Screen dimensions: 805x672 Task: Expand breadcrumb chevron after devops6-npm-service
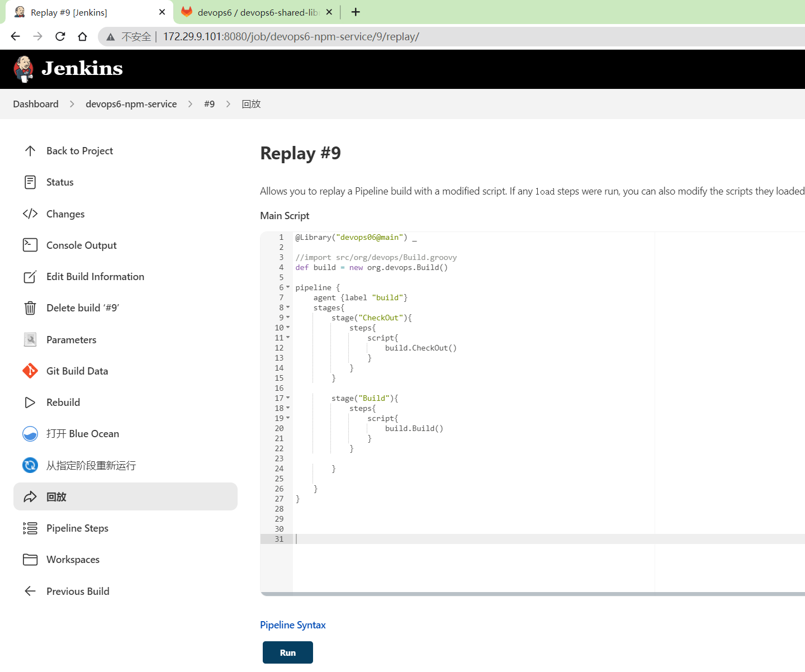[x=190, y=104]
